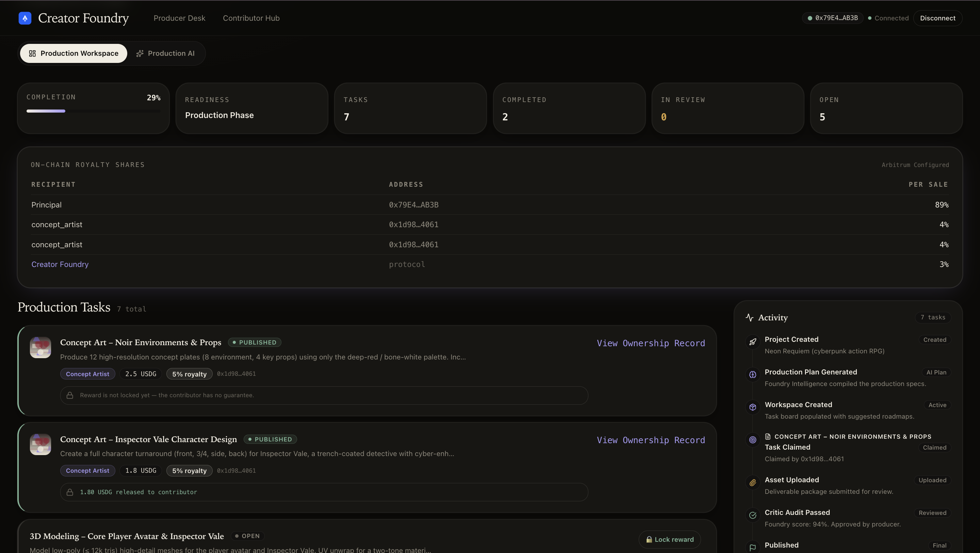Click the lock icon in reward-not-locked notice
This screenshot has height=553, width=980.
(70, 396)
